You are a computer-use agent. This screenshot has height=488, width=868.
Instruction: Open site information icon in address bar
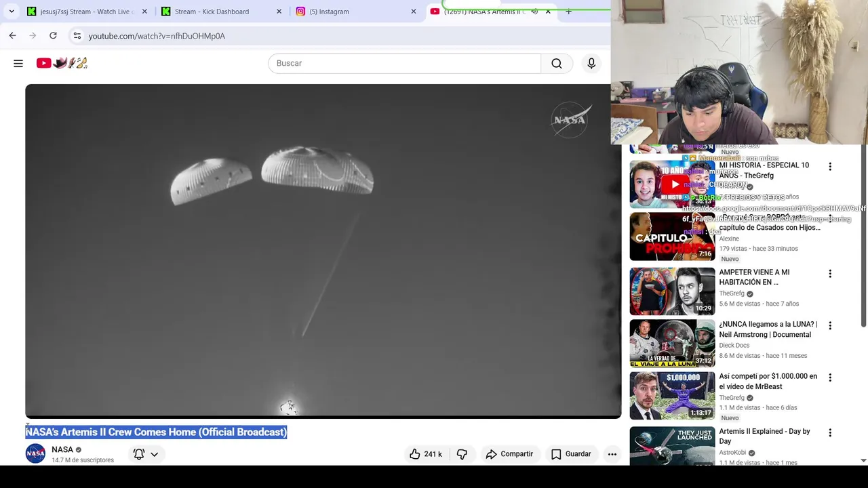coord(77,35)
